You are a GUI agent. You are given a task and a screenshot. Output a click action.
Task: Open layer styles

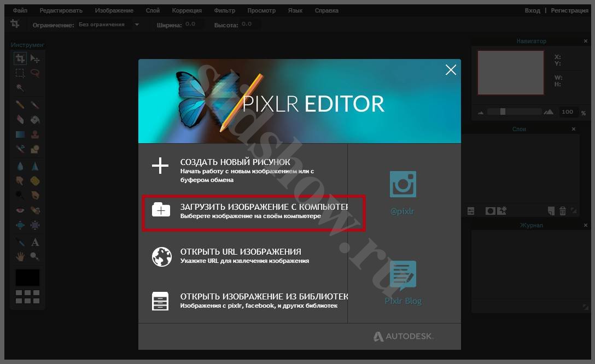[502, 210]
